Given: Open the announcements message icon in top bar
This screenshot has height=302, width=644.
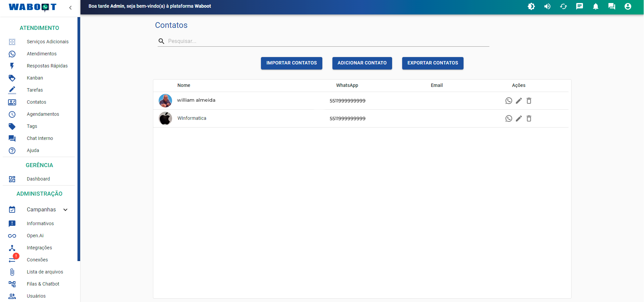Looking at the screenshot, I should 580,6.
